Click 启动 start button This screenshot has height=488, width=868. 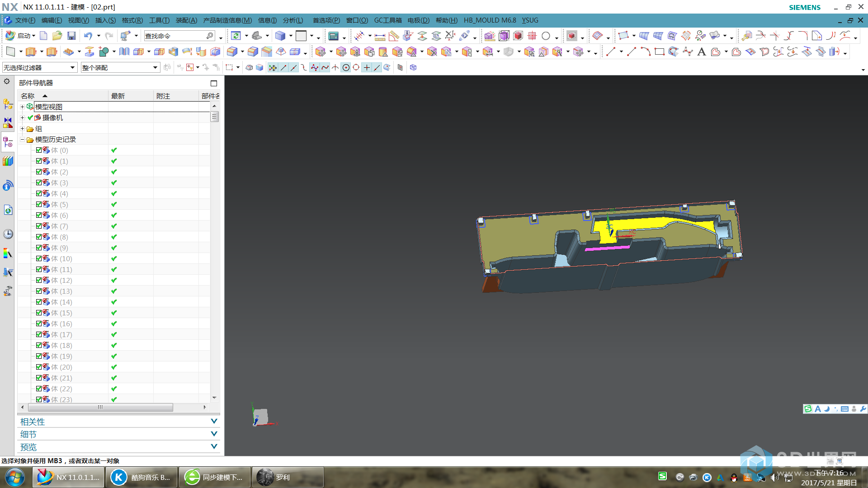coord(20,36)
